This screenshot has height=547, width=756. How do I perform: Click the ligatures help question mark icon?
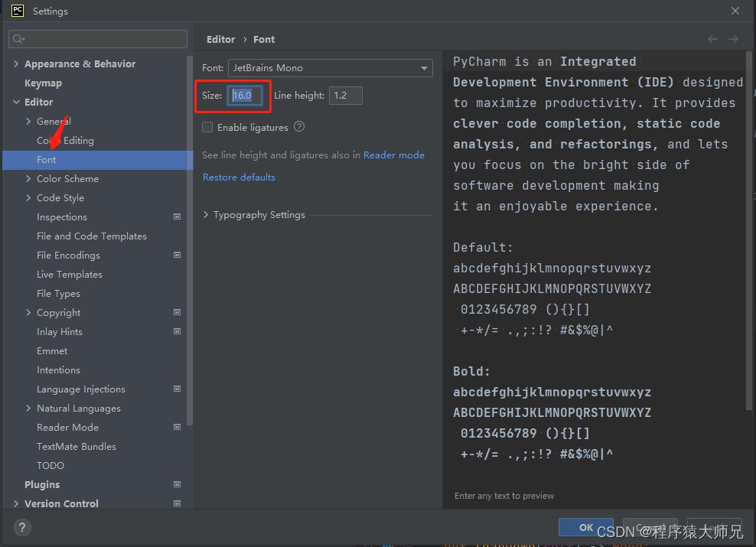[299, 127]
